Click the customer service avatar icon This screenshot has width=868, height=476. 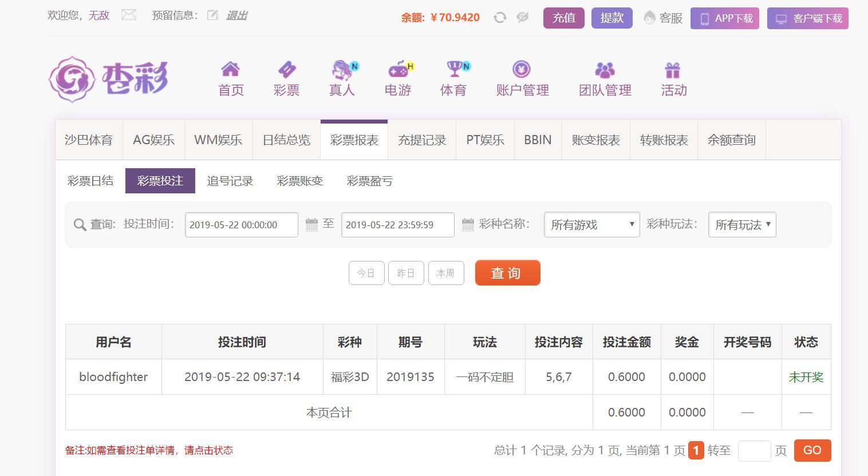tap(649, 18)
